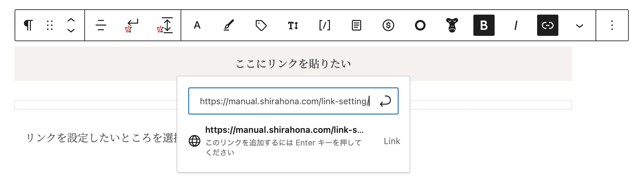This screenshot has width=644, height=176.
Task: Expand more formatting options chevron
Action: pos(579,26)
